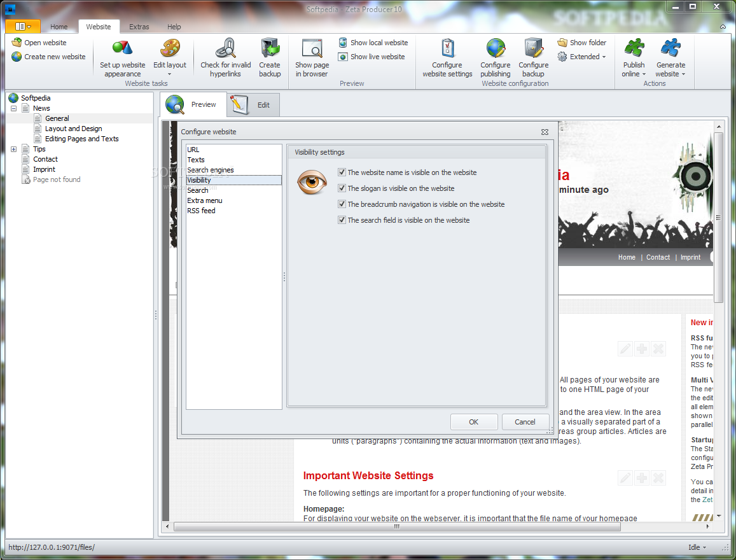
Task: Switch to Edit tab
Action: pos(253,104)
